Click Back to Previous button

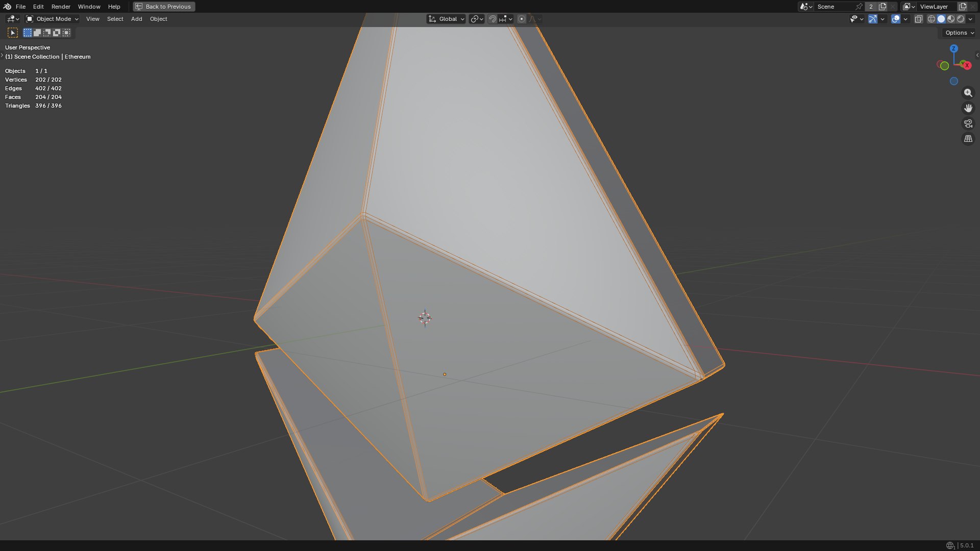coord(164,7)
